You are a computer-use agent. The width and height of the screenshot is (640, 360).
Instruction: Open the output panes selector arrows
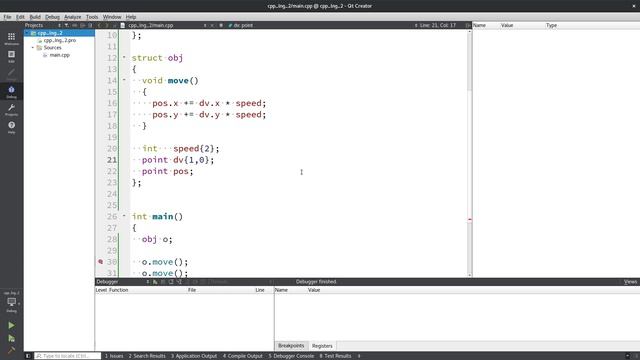click(x=359, y=356)
